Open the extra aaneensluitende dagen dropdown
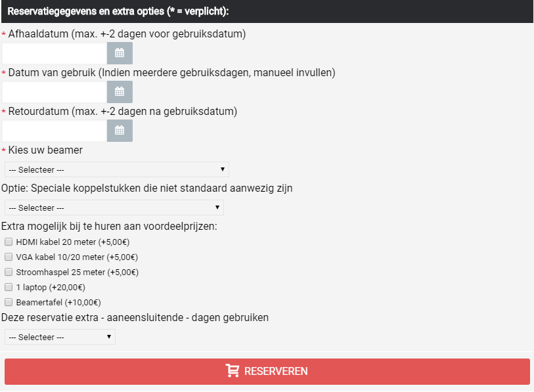This screenshot has height=392, width=534. [x=60, y=337]
